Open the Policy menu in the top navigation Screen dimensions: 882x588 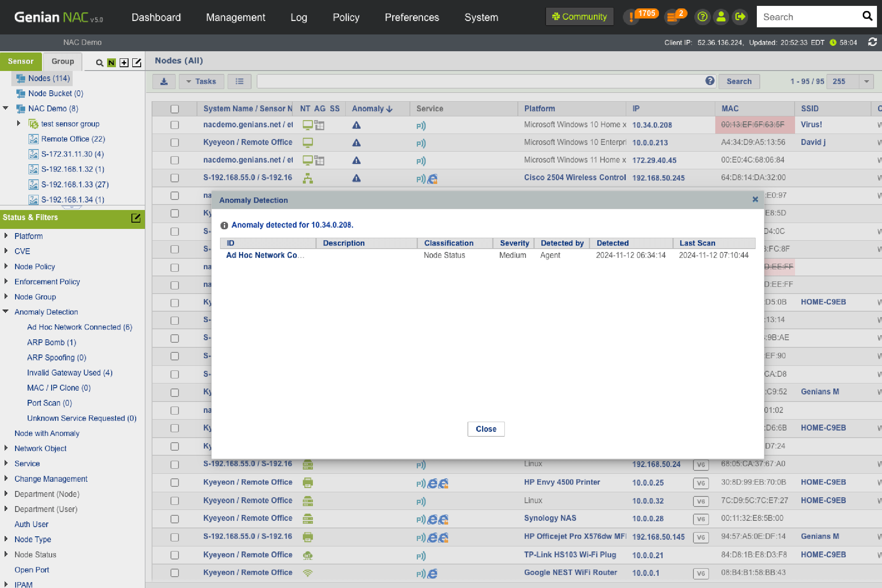click(x=346, y=17)
